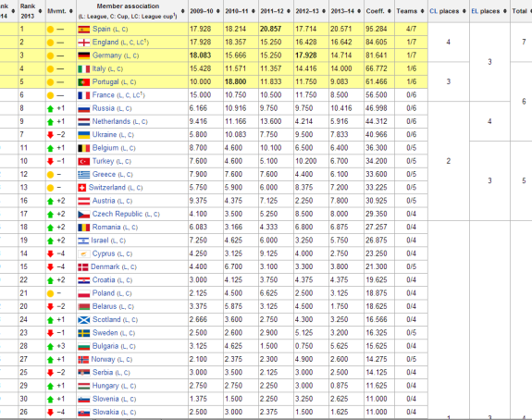
Task: Click the Portugal flag icon
Action: pyautogui.click(x=84, y=82)
